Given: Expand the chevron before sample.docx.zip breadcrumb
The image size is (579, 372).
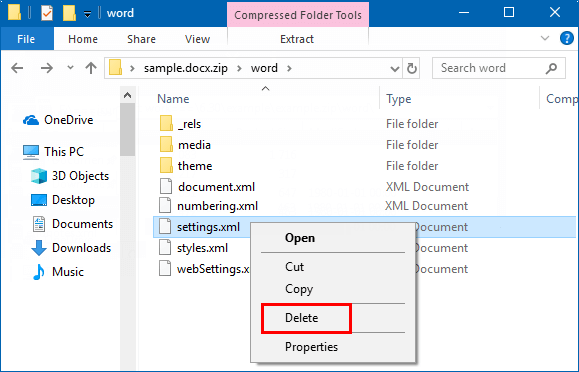Looking at the screenshot, I should tap(132, 68).
